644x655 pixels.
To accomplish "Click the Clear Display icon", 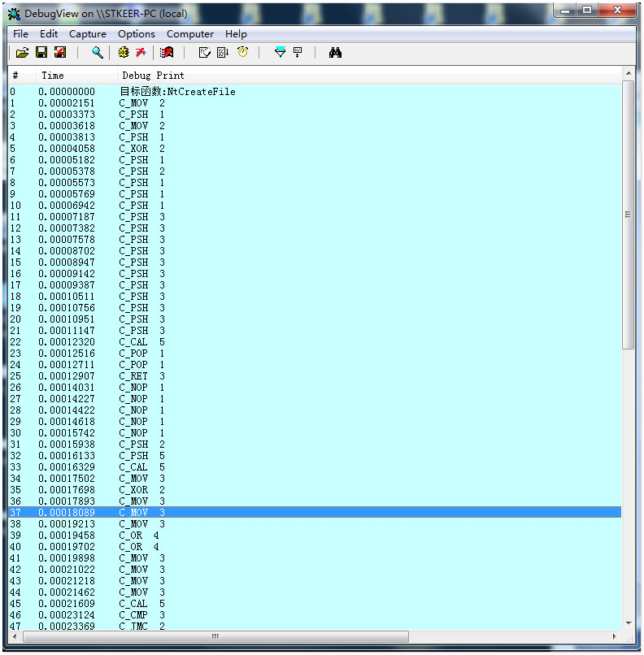I will pyautogui.click(x=167, y=53).
